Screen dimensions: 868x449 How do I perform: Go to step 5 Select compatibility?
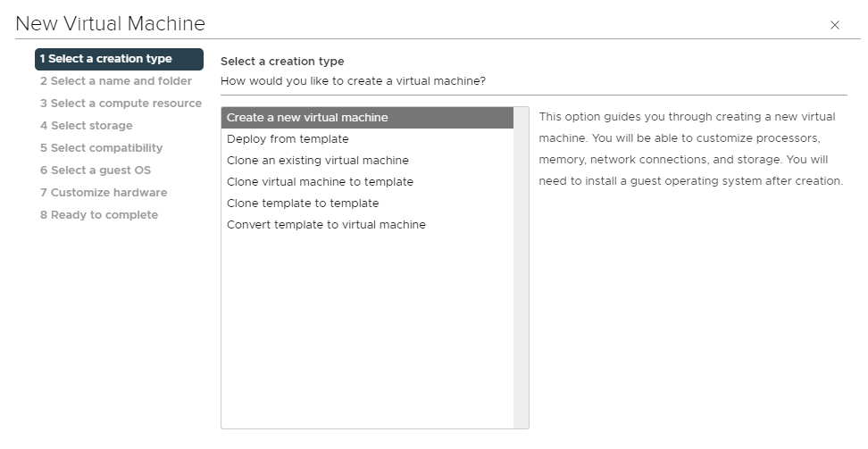pyautogui.click(x=101, y=148)
